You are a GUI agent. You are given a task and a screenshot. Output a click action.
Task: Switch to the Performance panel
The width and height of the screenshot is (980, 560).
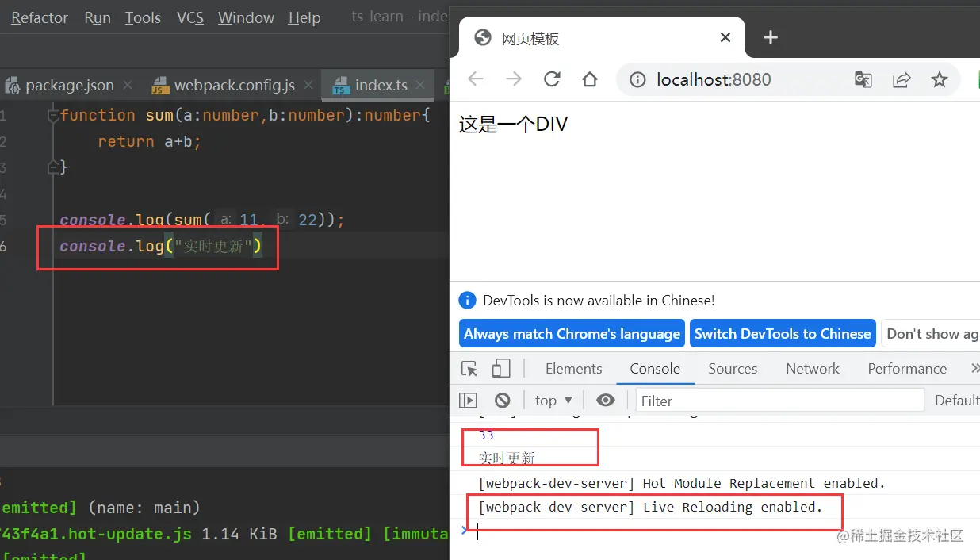point(907,369)
